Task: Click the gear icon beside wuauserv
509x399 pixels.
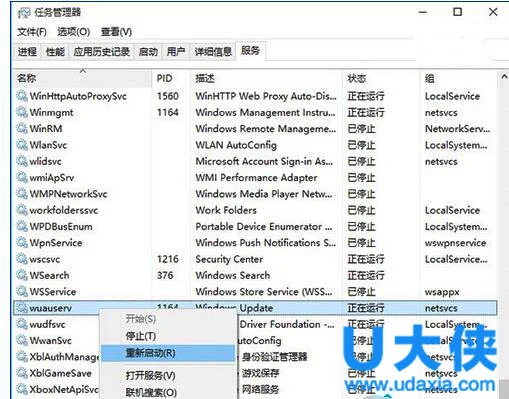Action: point(22,308)
